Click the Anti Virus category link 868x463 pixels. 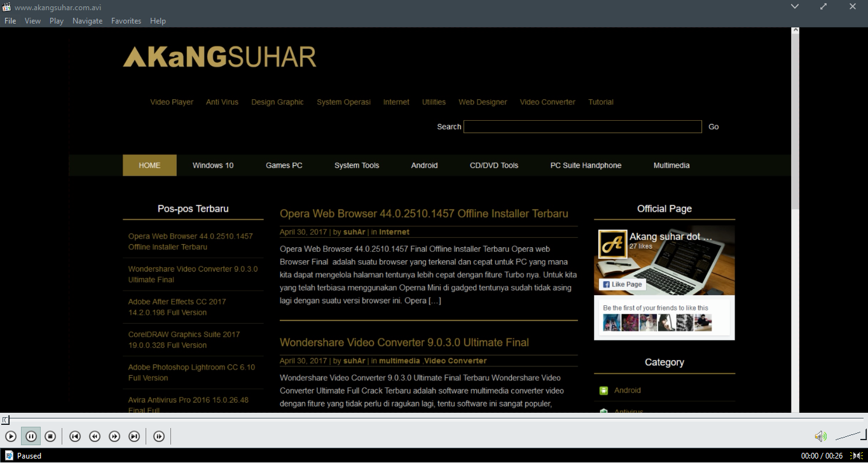coord(222,102)
